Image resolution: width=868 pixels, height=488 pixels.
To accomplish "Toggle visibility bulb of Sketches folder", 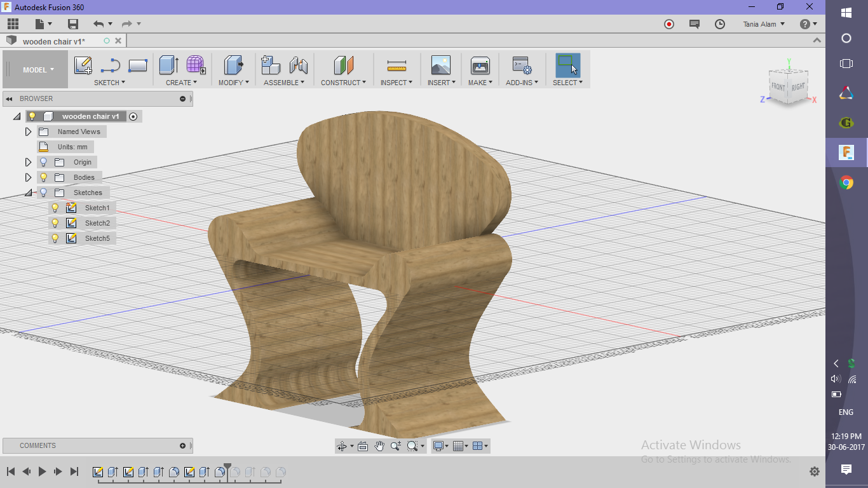I will 44,193.
